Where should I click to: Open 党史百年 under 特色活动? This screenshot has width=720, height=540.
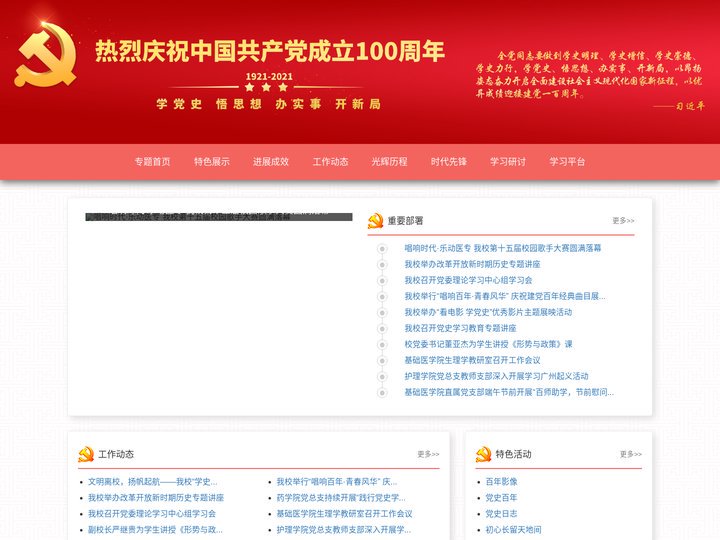click(501, 498)
